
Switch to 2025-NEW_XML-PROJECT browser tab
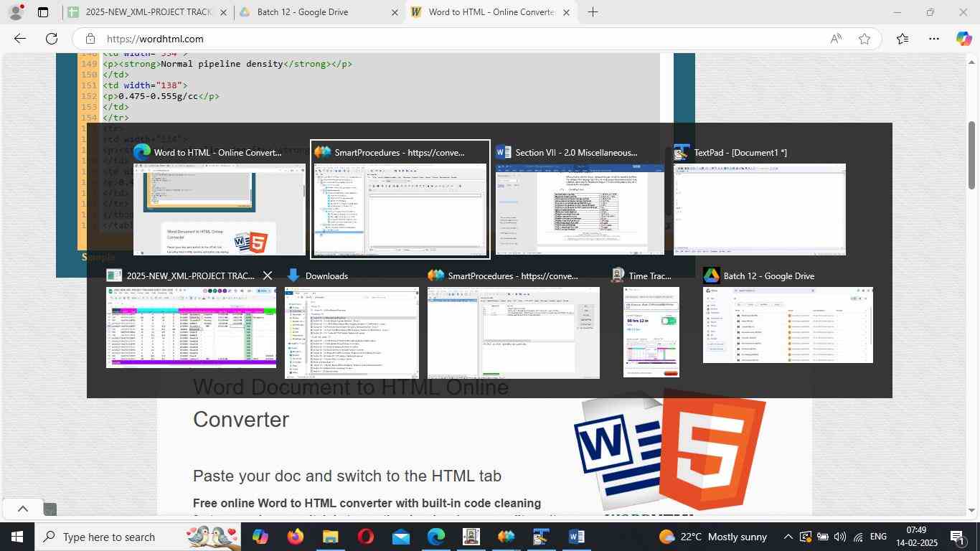tap(149, 12)
